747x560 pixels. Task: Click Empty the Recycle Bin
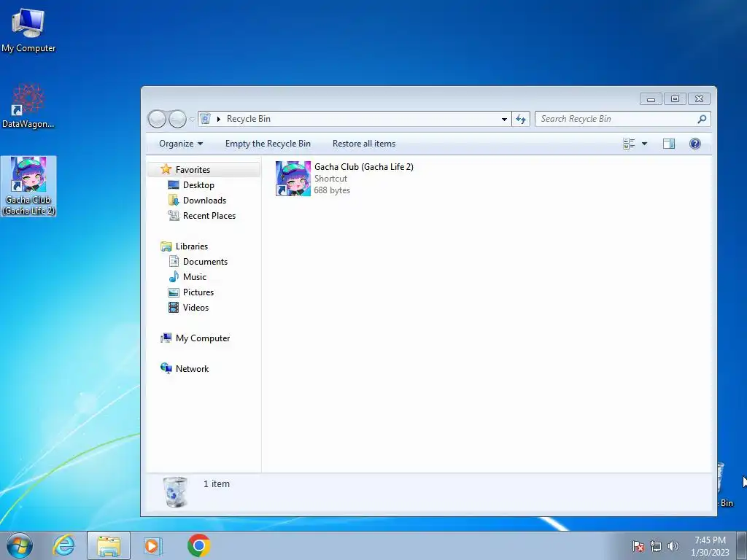pos(268,144)
